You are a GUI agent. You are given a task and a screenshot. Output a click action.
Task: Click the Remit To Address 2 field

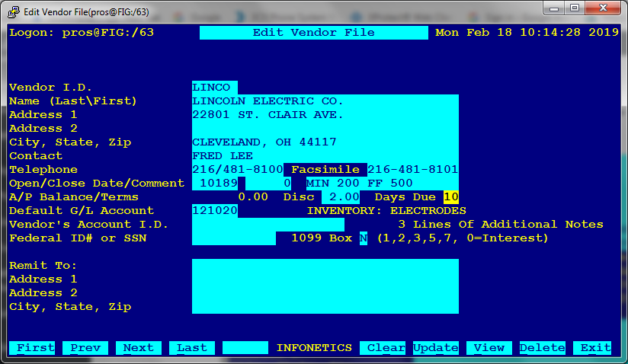pos(325,293)
